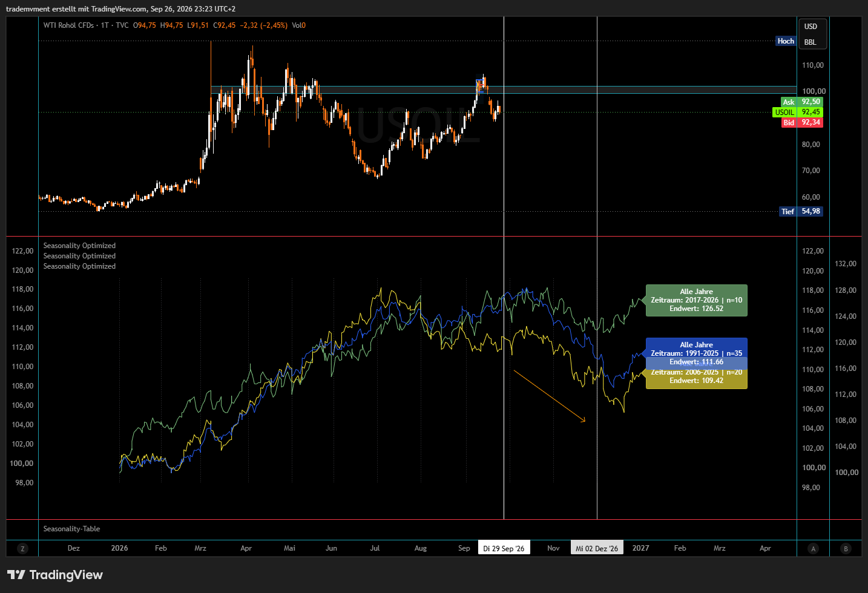This screenshot has height=593, width=868.
Task: Select the USOIL 92,45 price tag
Action: click(797, 112)
